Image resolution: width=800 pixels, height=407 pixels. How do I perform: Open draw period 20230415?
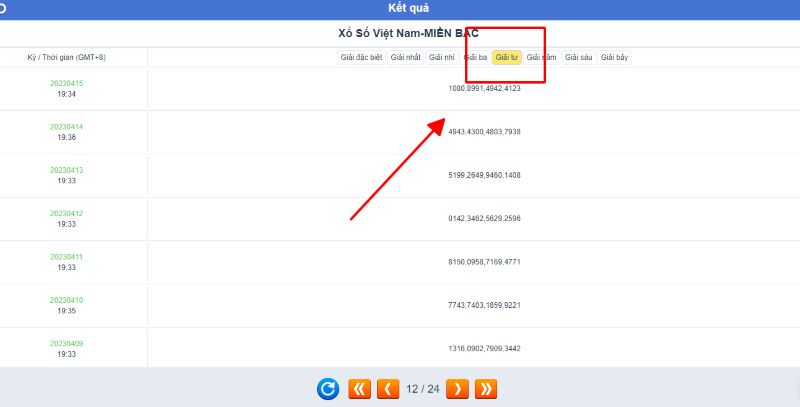[67, 83]
